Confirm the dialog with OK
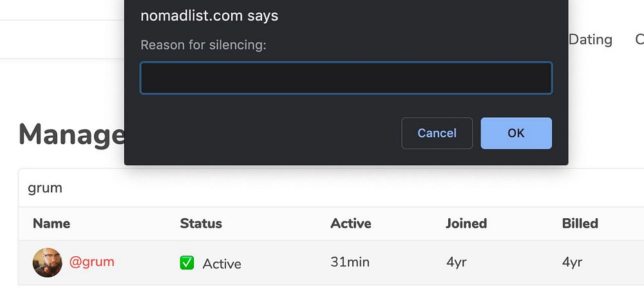Image resolution: width=644 pixels, height=307 pixels. [516, 133]
